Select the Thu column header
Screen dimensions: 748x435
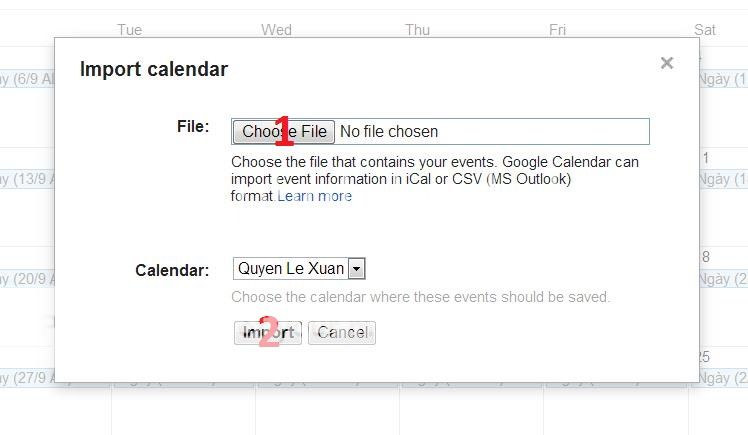(x=417, y=30)
